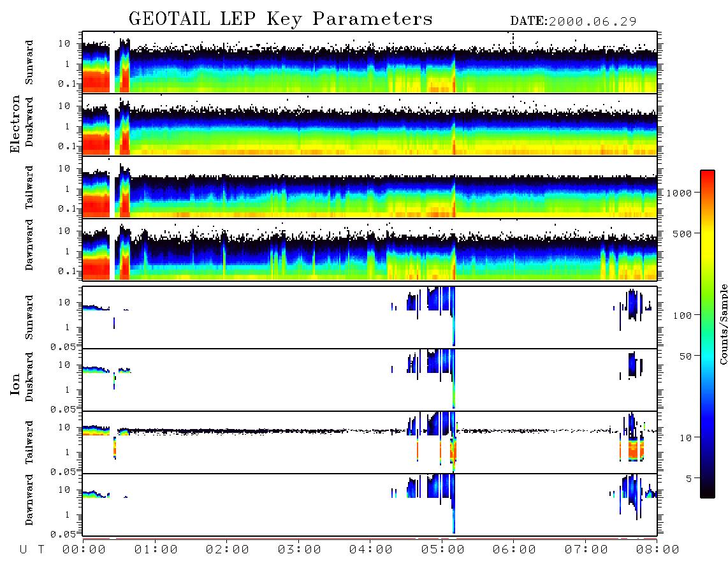Click the '100' colorbar tick value
The height and width of the screenshot is (561, 728).
[682, 316]
